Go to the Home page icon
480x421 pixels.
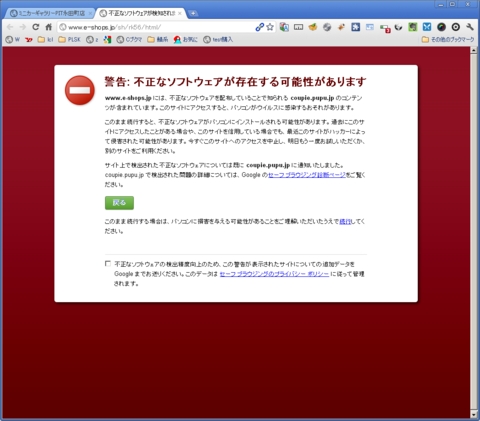[x=49, y=27]
